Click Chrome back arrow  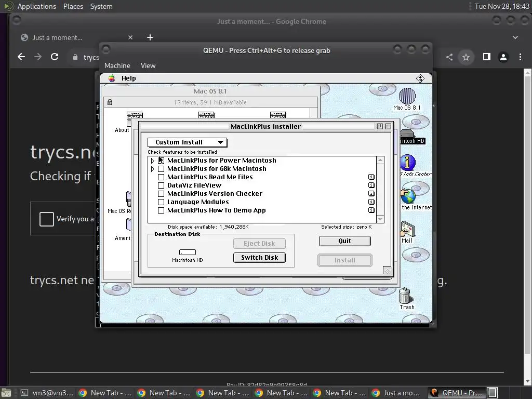click(x=21, y=57)
